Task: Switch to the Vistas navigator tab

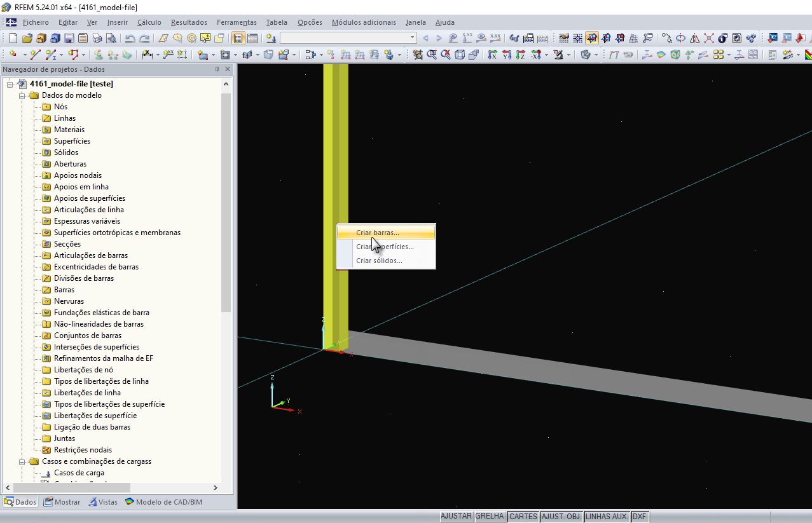Action: 103,502
